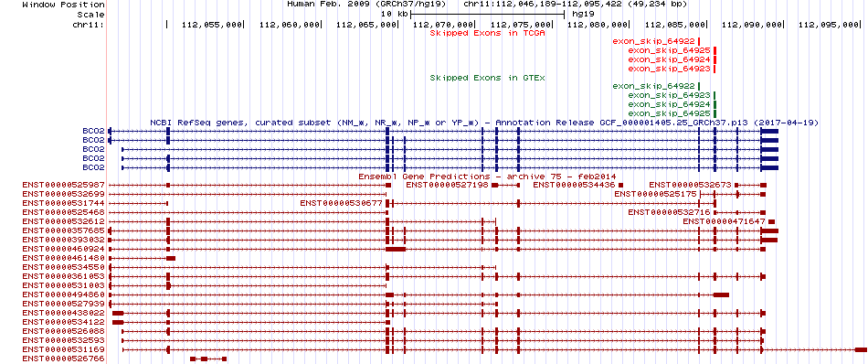Click the chr11:112,046,189-112,095,422 position text
The height and width of the screenshot is (364, 868).
pos(575,5)
